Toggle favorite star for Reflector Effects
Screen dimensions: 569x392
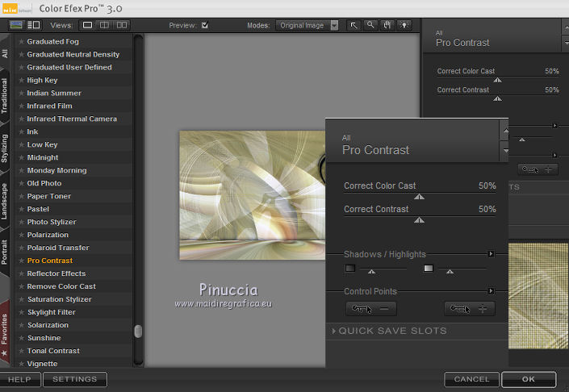22,273
